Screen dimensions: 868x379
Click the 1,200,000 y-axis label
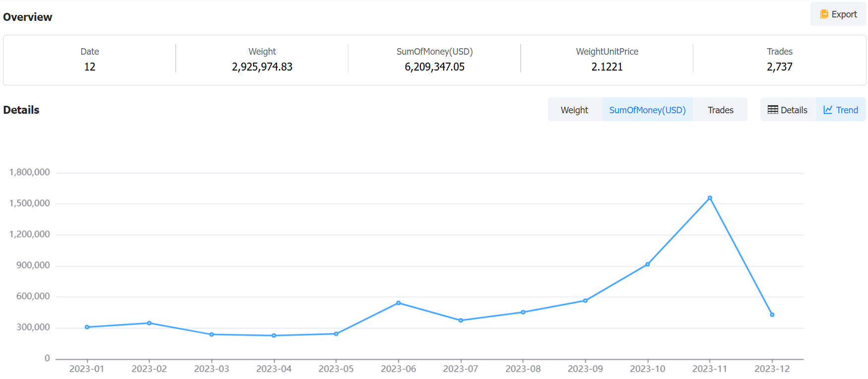(29, 234)
